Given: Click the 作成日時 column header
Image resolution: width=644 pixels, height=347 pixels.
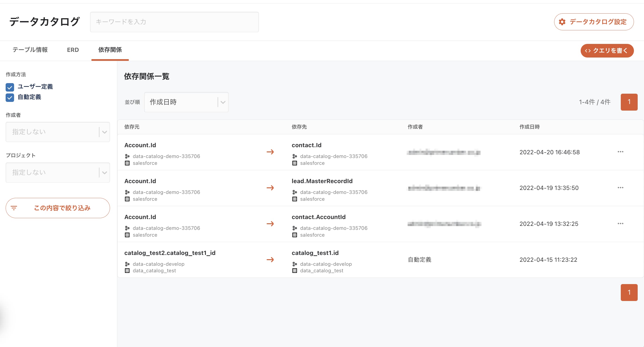Looking at the screenshot, I should coord(530,127).
